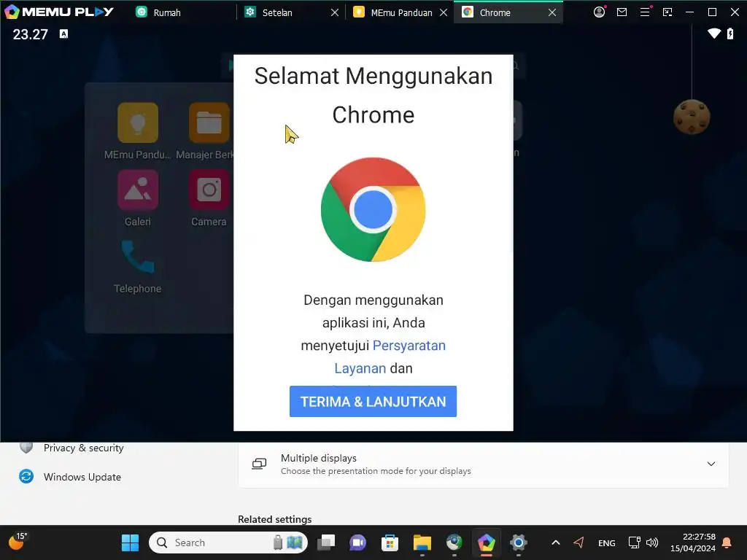
Task: Open the Camera app icon
Action: (x=209, y=190)
